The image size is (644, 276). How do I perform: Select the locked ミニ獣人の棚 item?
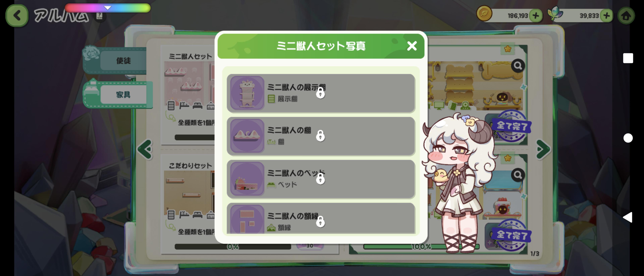pyautogui.click(x=321, y=136)
